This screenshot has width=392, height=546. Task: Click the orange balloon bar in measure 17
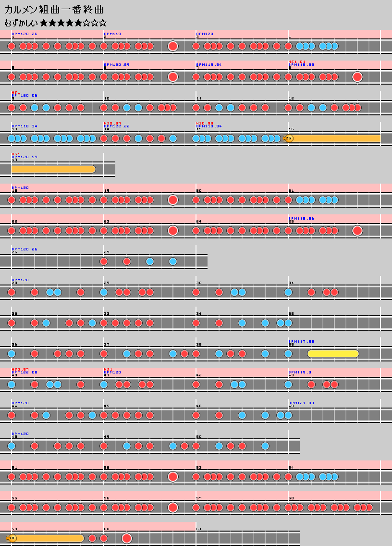[x=53, y=169]
